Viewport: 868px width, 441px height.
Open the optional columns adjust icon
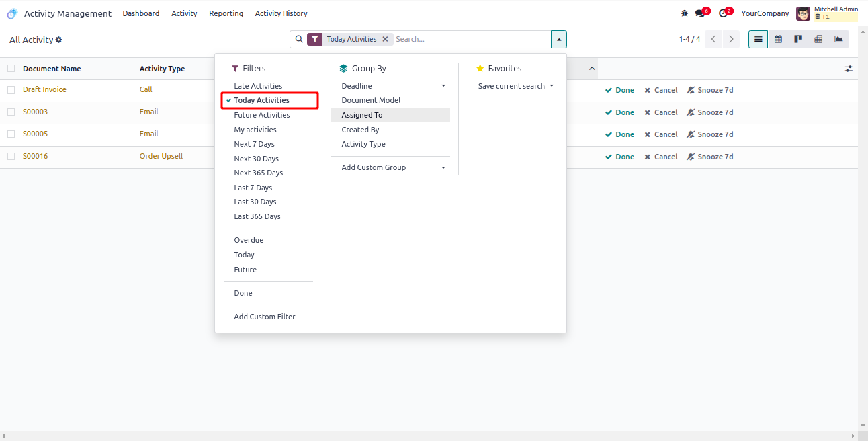pos(849,69)
